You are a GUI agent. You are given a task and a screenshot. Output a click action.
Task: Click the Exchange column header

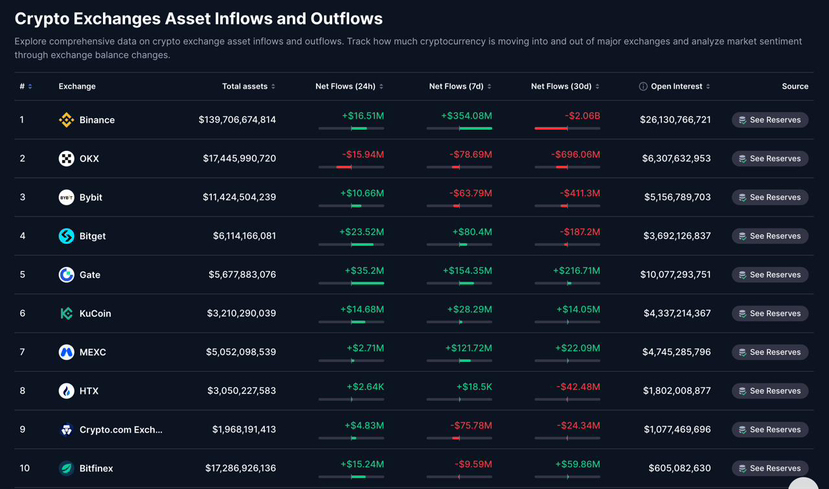(77, 86)
